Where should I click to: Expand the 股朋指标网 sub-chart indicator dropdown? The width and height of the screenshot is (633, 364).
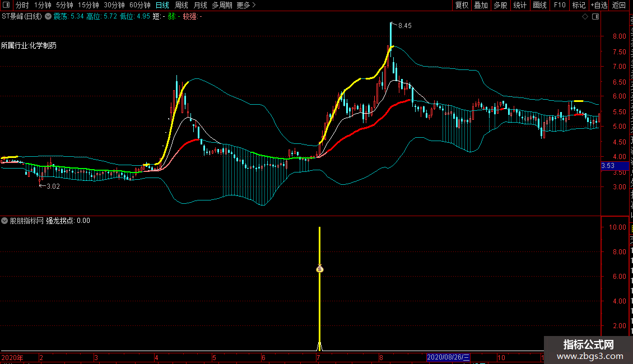tap(4, 221)
